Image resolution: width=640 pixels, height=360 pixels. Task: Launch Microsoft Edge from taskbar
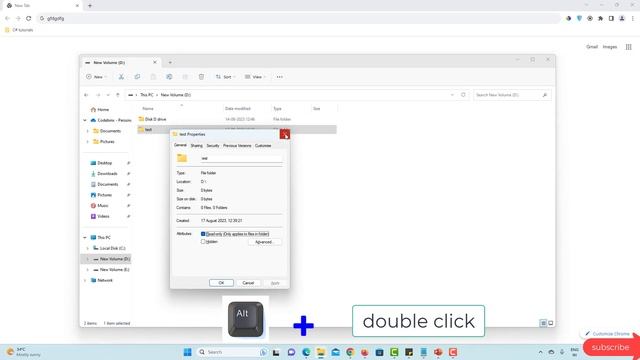click(x=306, y=352)
